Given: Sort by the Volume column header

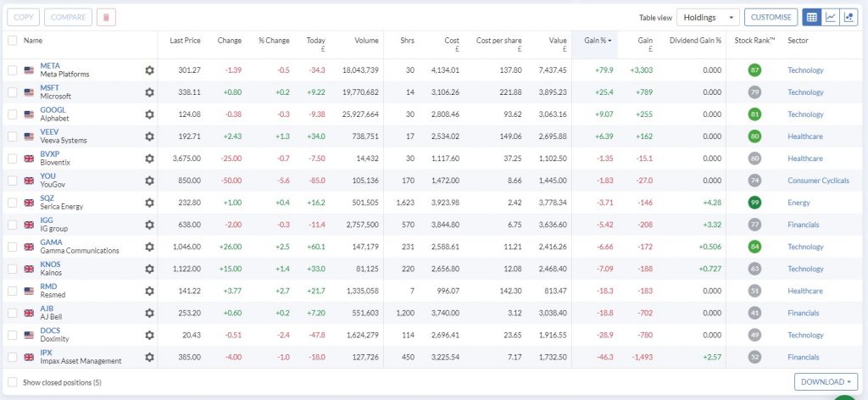Looking at the screenshot, I should tap(366, 41).
